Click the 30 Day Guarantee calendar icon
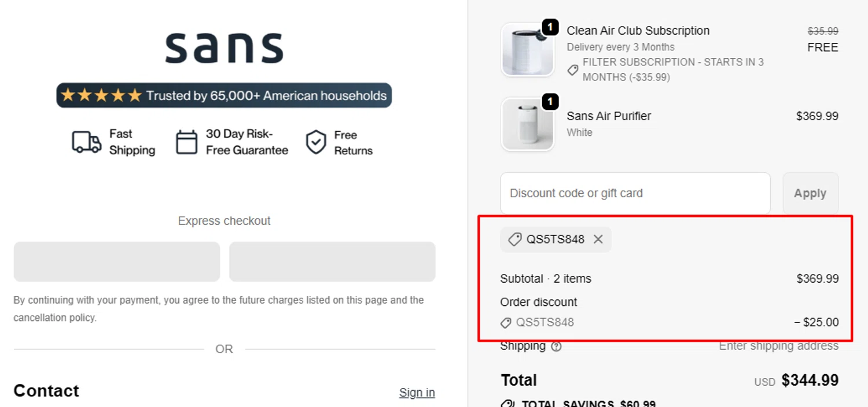Image resolution: width=868 pixels, height=407 pixels. click(x=186, y=142)
